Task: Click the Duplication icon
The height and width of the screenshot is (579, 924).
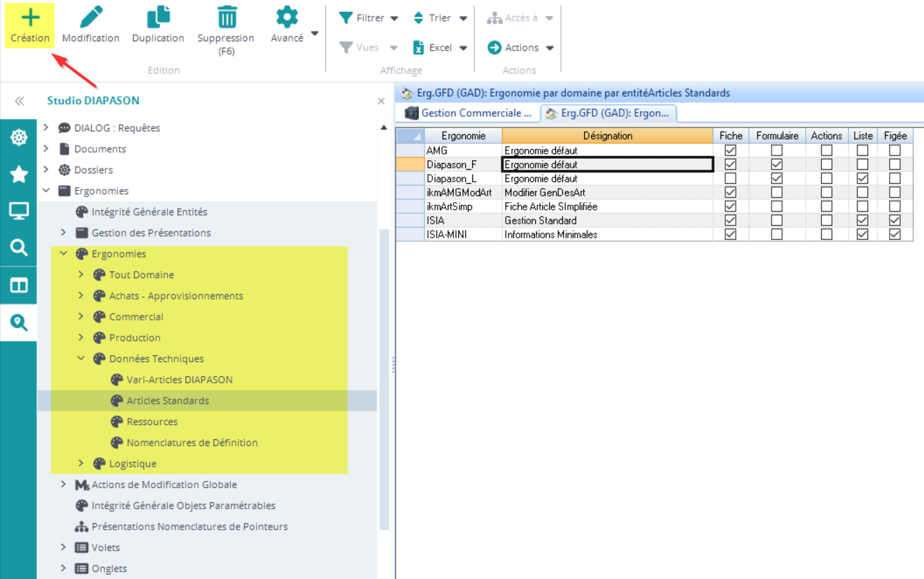Action: point(158,17)
